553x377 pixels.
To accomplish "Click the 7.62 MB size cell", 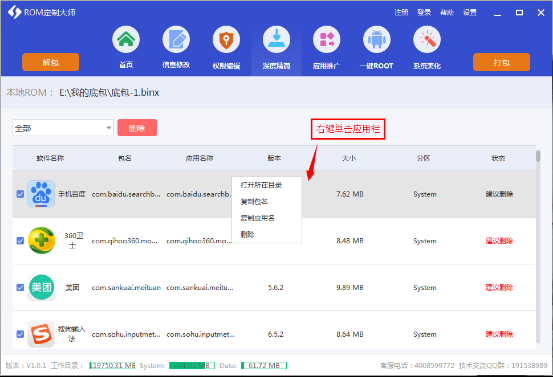I will (x=350, y=194).
